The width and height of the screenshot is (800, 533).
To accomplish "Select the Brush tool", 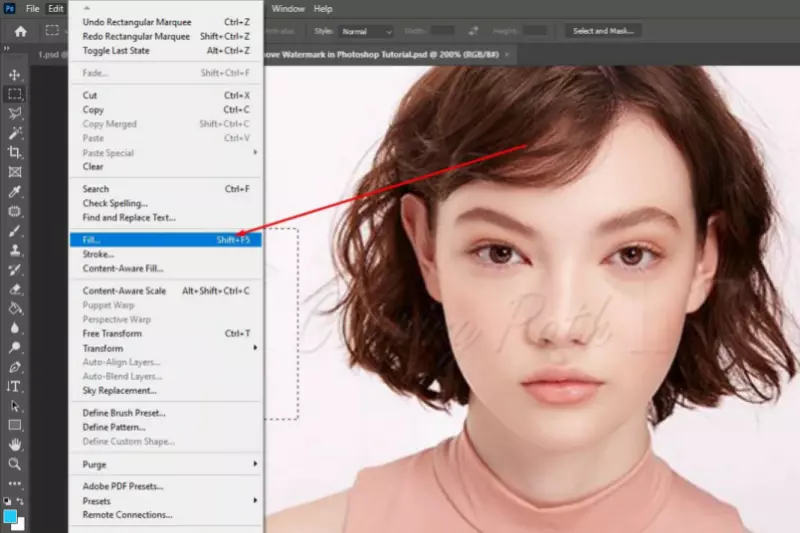I will point(14,231).
